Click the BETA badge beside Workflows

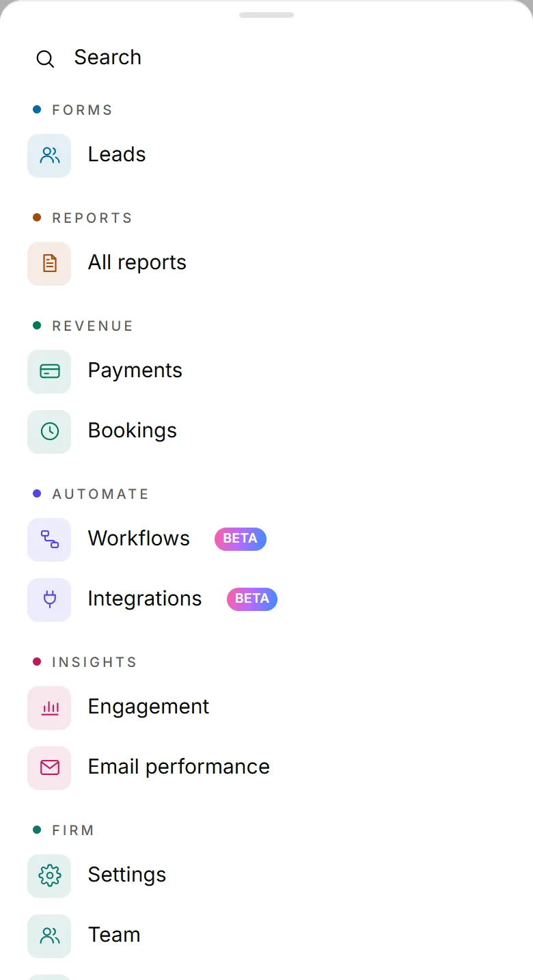point(241,539)
